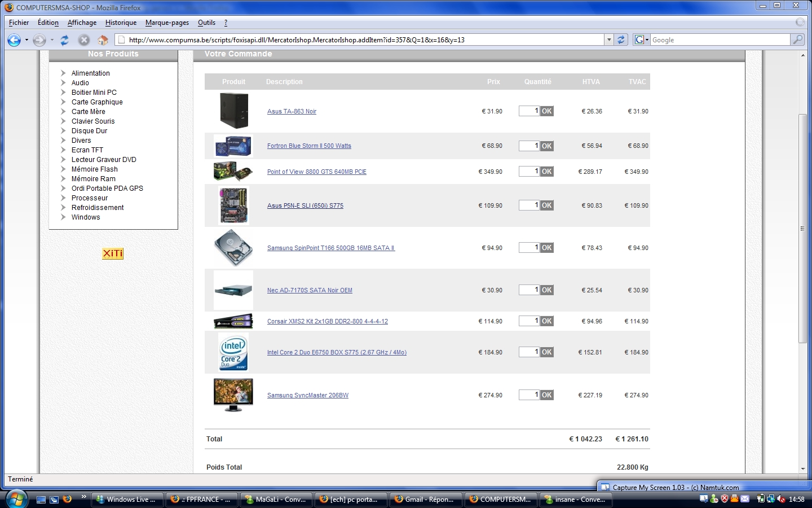Click the Corsair XMS2 Kit product link
The height and width of the screenshot is (508, 812).
pos(327,321)
